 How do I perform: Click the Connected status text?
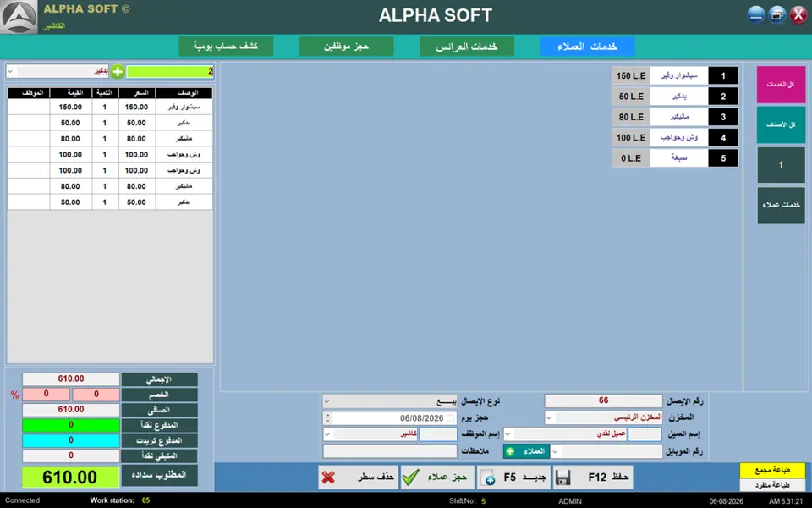click(x=22, y=500)
